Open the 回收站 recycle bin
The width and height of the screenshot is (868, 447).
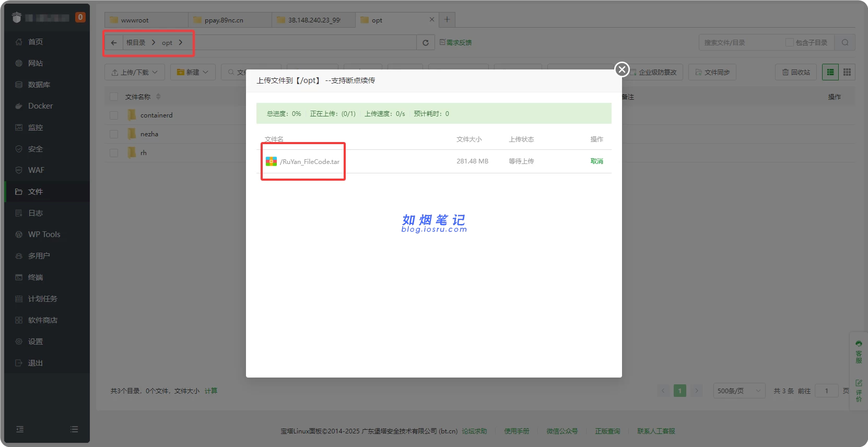click(x=796, y=72)
